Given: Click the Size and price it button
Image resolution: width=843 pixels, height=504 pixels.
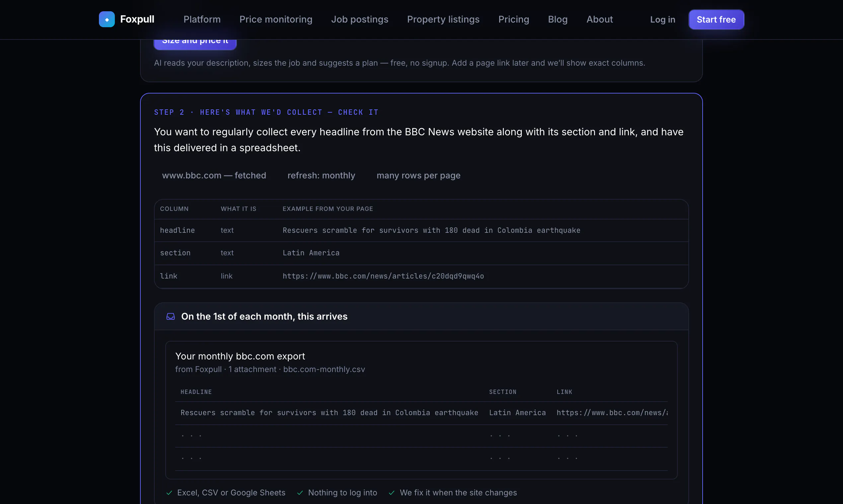Looking at the screenshot, I should pyautogui.click(x=195, y=44).
